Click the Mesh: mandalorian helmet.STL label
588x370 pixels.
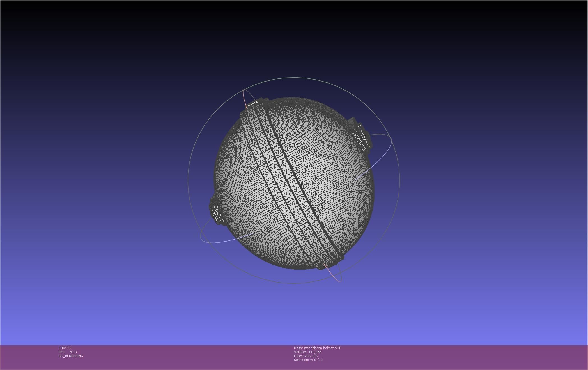tap(317, 348)
